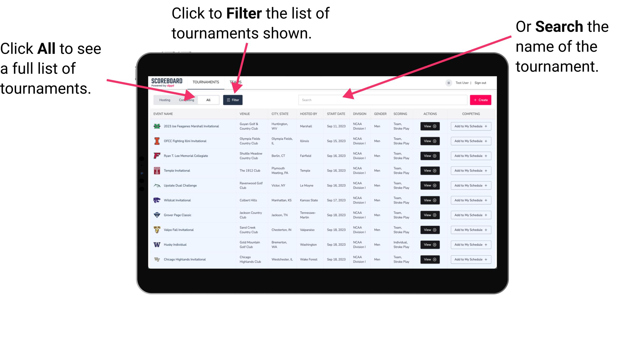Click the Valparaiso team logo icon
Screen dimensions: 644x346
(157, 230)
